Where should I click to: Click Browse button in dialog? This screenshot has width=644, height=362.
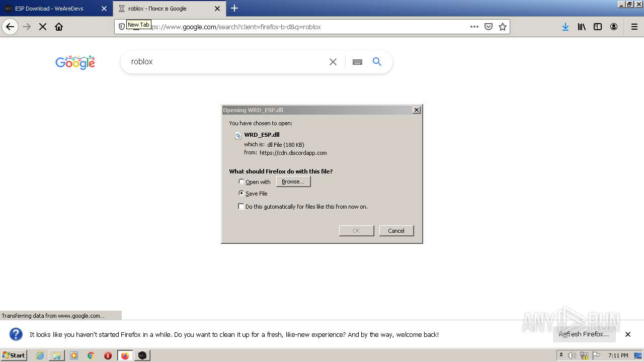(x=293, y=182)
